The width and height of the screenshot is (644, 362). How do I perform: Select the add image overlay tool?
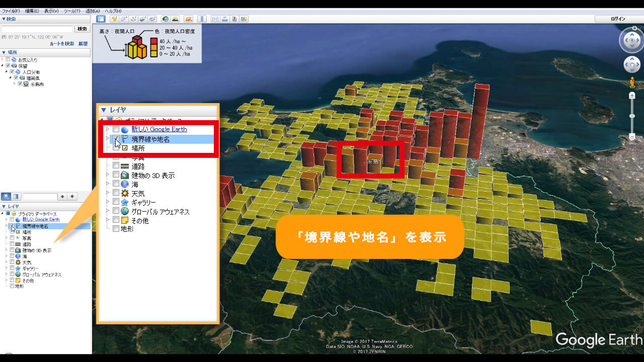(142, 19)
